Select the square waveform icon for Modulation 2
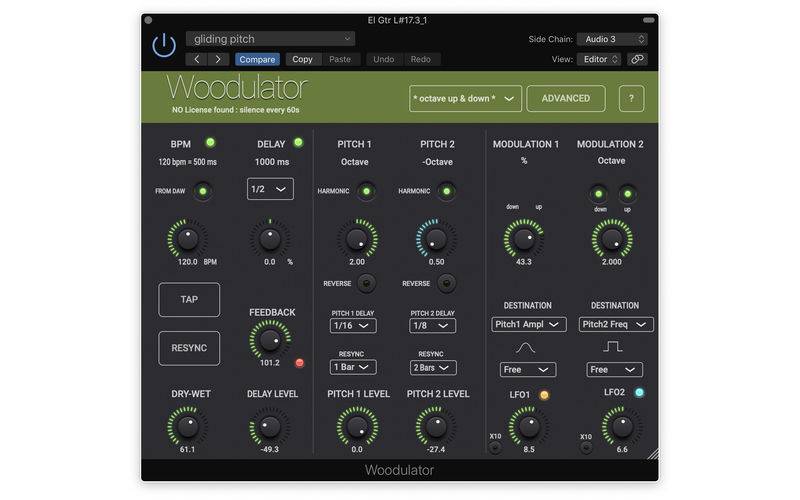 pyautogui.click(x=612, y=347)
